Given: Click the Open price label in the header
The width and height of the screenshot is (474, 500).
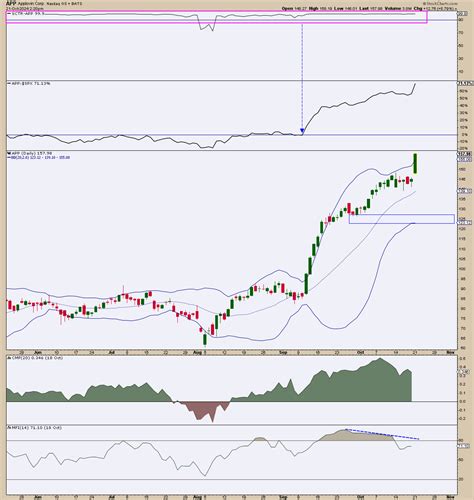Looking at the screenshot, I should (288, 8).
